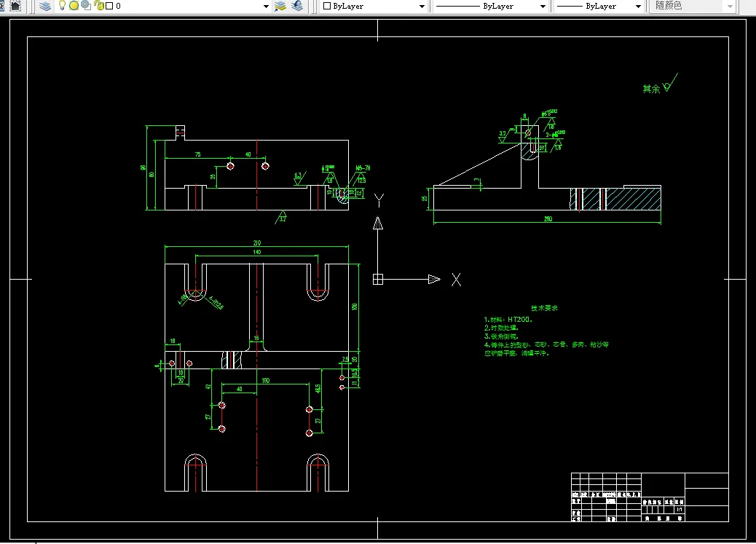Image resolution: width=756 pixels, height=544 pixels.
Task: Click the Layer Previous icon
Action: coord(297,6)
